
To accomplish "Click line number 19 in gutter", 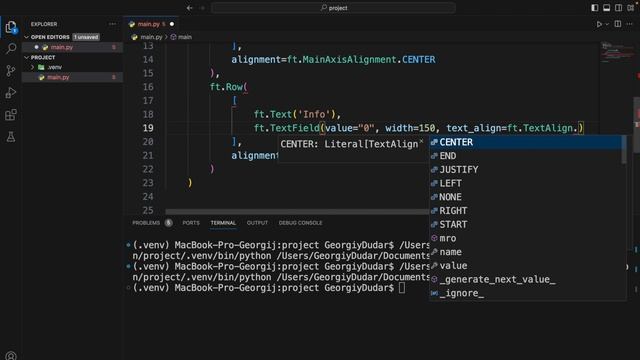I will pyautogui.click(x=148, y=128).
